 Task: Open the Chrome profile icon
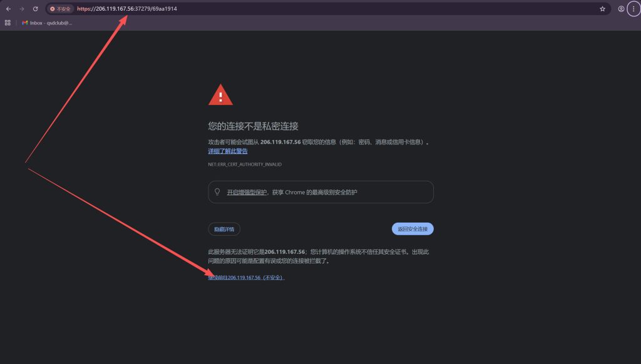click(621, 9)
